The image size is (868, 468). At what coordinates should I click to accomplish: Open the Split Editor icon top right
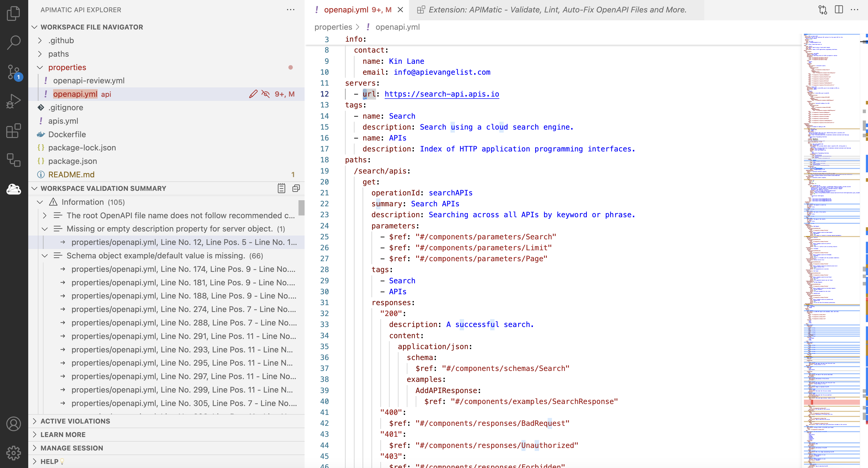839,10
